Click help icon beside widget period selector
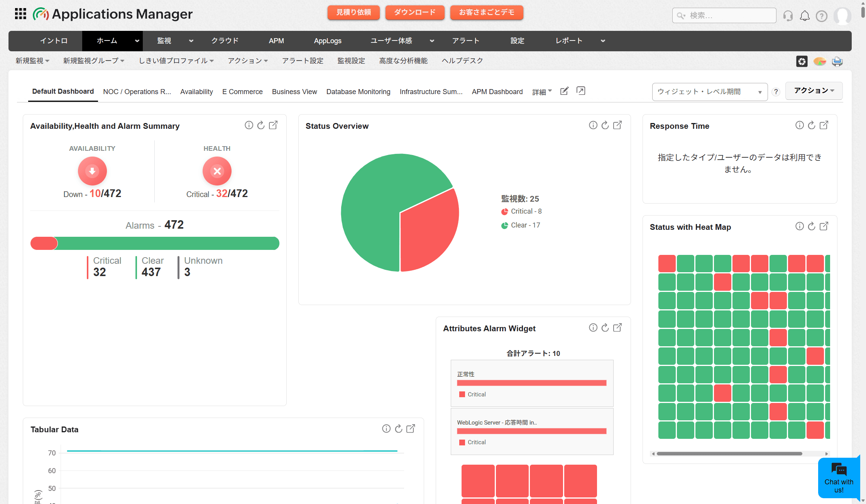This screenshot has height=504, width=866. (x=776, y=92)
